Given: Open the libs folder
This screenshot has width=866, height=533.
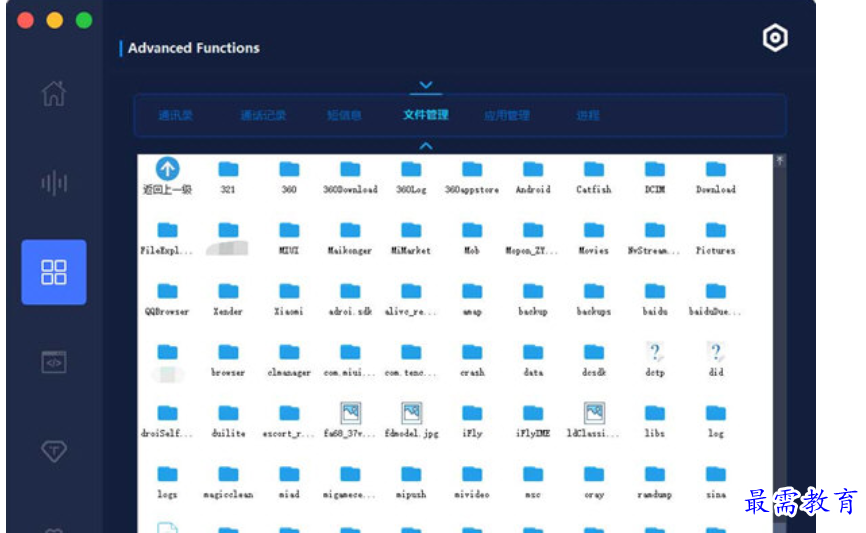Looking at the screenshot, I should (654, 413).
